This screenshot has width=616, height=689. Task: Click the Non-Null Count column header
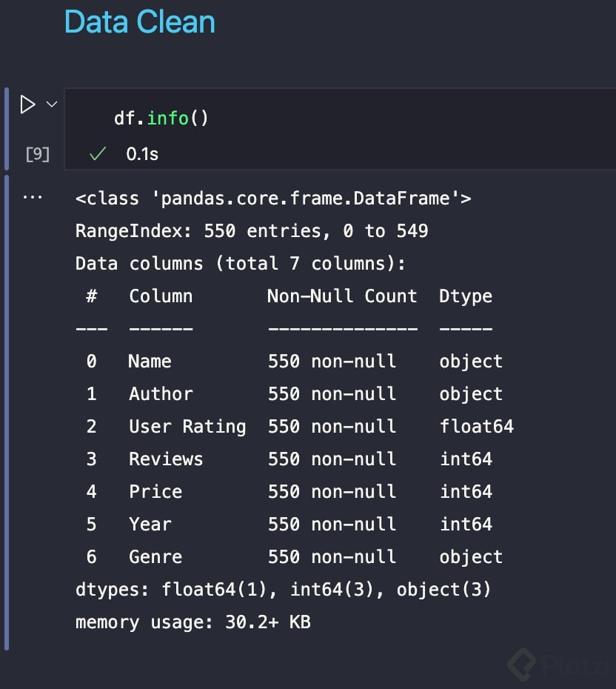[342, 296]
